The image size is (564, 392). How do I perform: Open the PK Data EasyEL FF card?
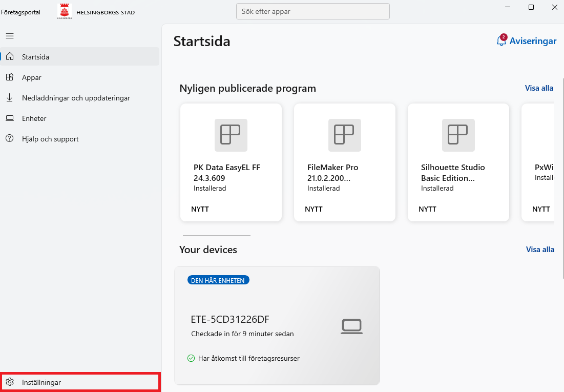[231, 162]
